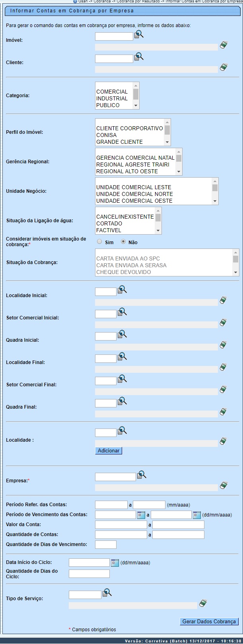This screenshot has width=243, height=644.
Task: Focus the Período Refer. das Contas start field
Action: click(111, 505)
